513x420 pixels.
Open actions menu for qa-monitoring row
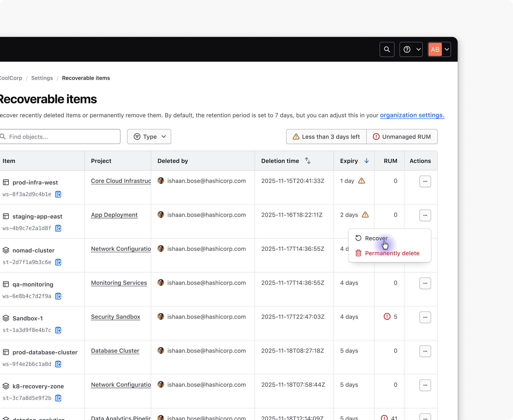pyautogui.click(x=425, y=283)
